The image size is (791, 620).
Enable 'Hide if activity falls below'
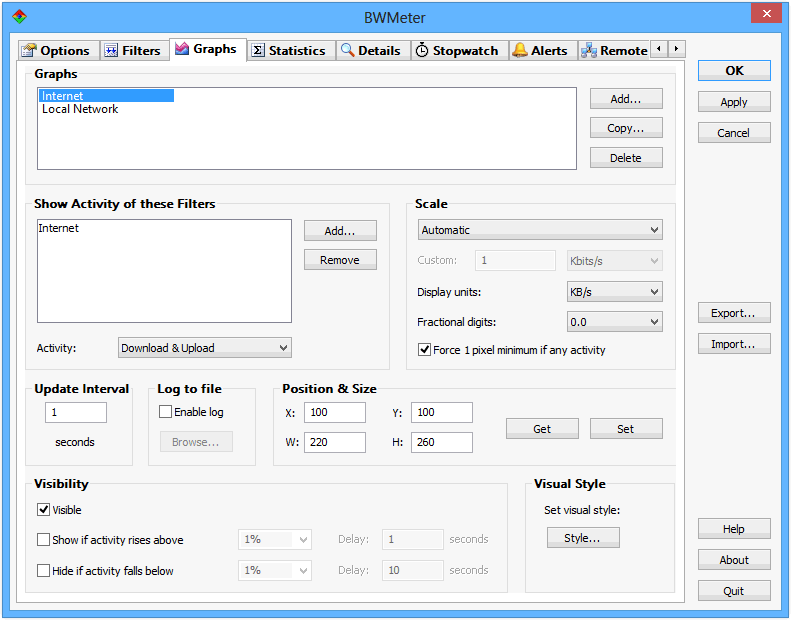click(x=44, y=571)
